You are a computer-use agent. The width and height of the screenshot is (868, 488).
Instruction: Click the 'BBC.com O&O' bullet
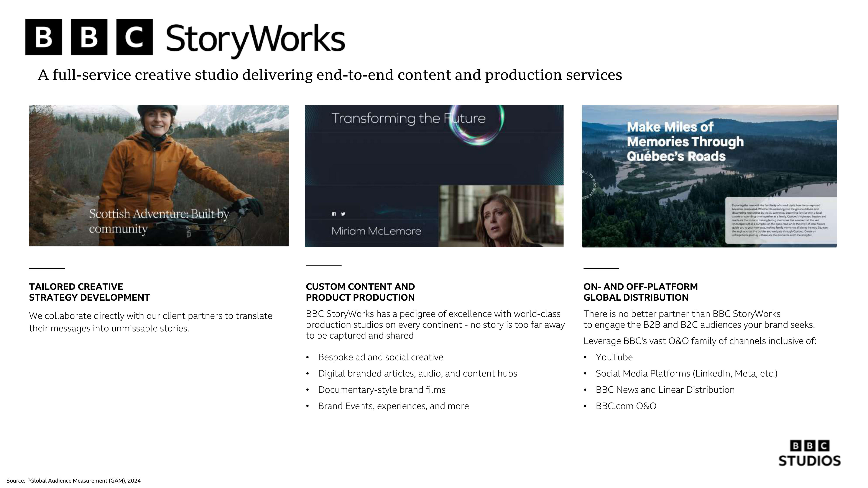626,406
